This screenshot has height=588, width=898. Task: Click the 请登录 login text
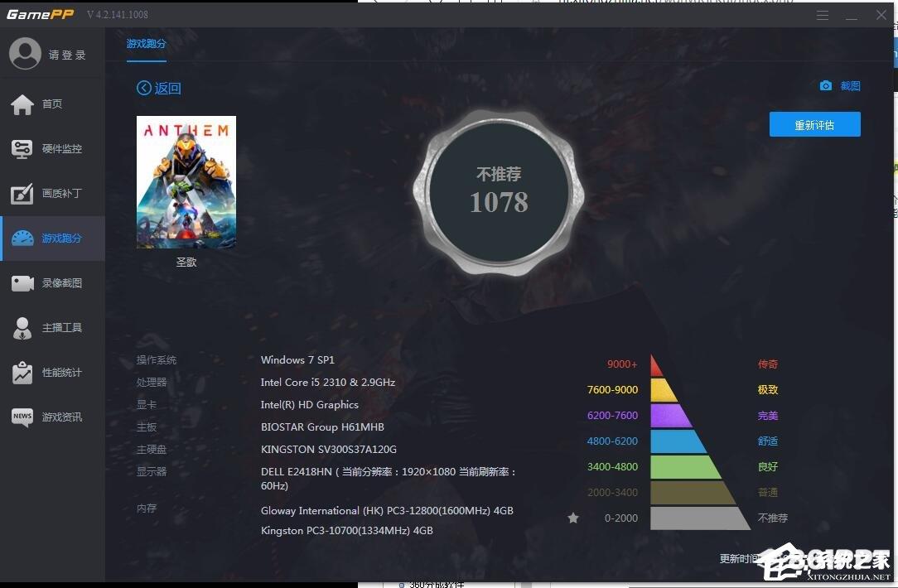point(67,55)
